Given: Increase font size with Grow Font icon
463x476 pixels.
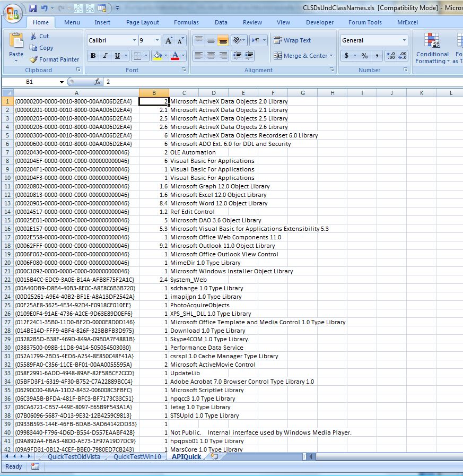Looking at the screenshot, I should pos(169,40).
